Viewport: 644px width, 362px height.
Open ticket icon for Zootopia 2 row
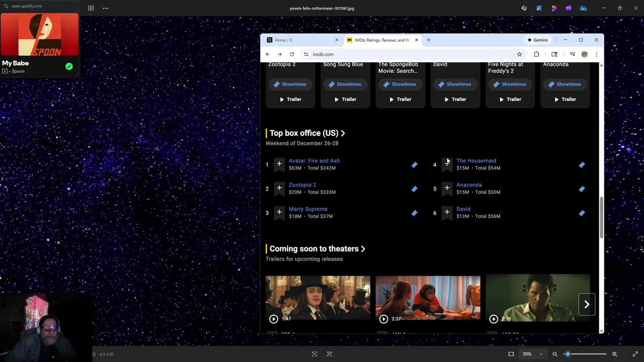(x=414, y=189)
